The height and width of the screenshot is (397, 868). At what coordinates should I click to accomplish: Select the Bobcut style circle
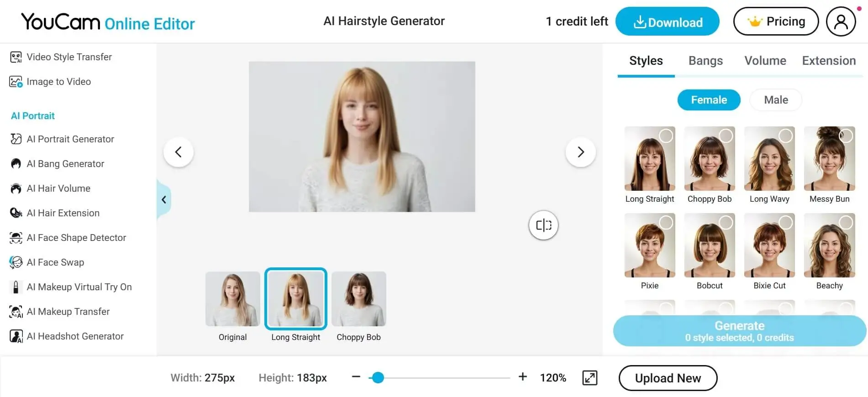[x=726, y=222]
